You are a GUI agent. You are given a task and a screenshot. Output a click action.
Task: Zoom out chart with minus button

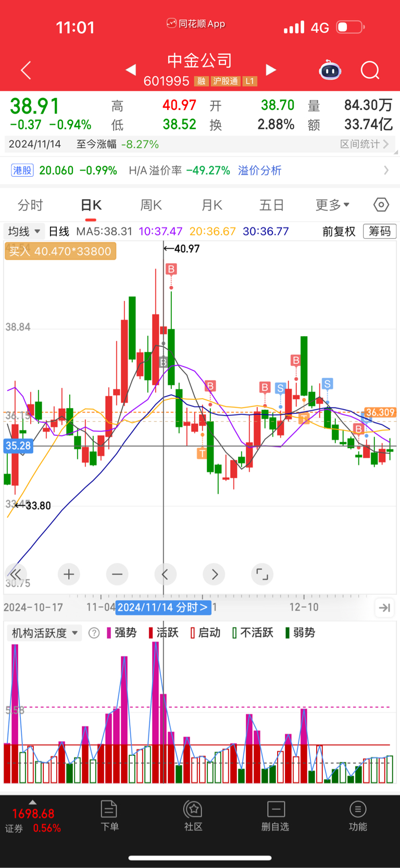click(x=117, y=574)
